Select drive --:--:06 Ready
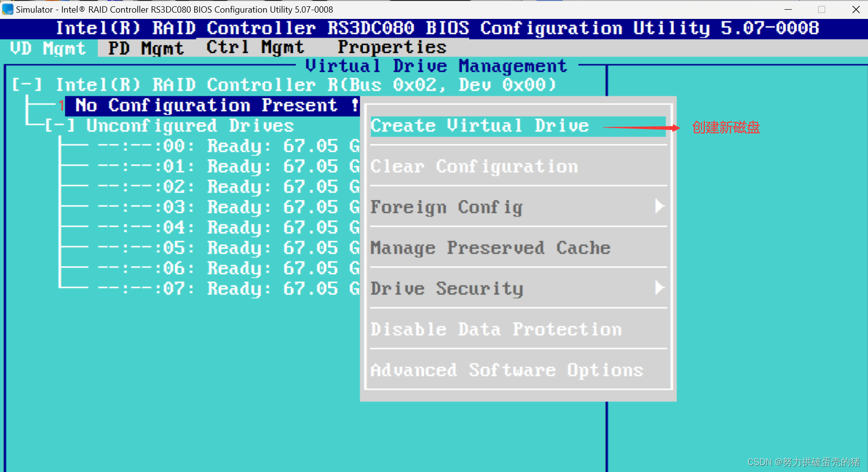This screenshot has height=472, width=868. pos(228,268)
